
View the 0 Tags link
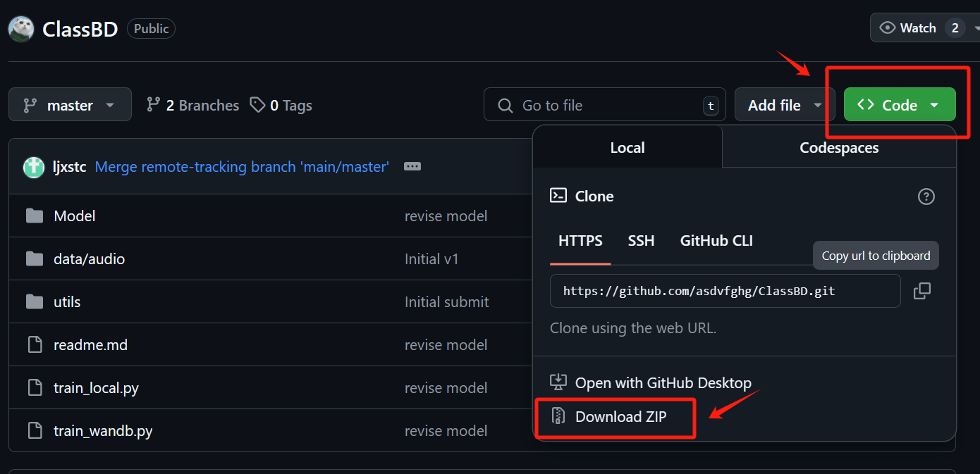tap(281, 105)
